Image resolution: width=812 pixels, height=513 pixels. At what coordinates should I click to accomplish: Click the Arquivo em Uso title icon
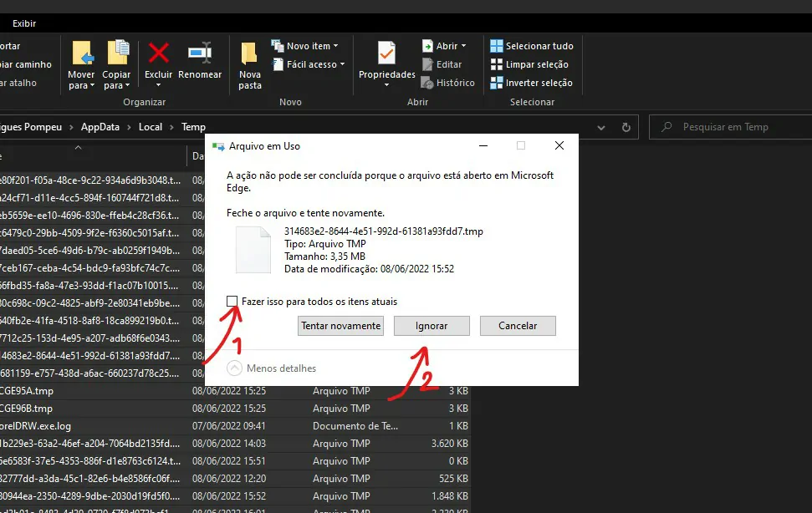click(x=218, y=146)
